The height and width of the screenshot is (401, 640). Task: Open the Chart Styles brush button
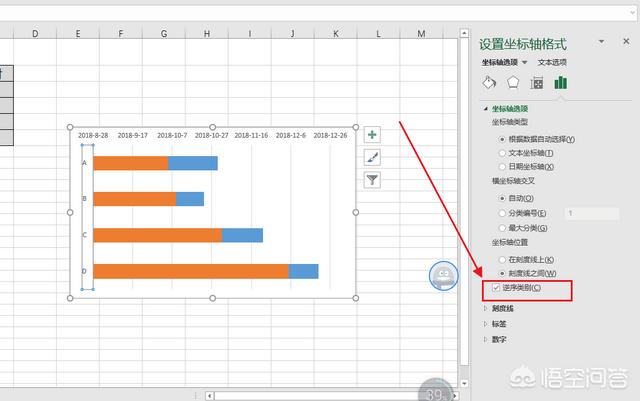[x=372, y=157]
